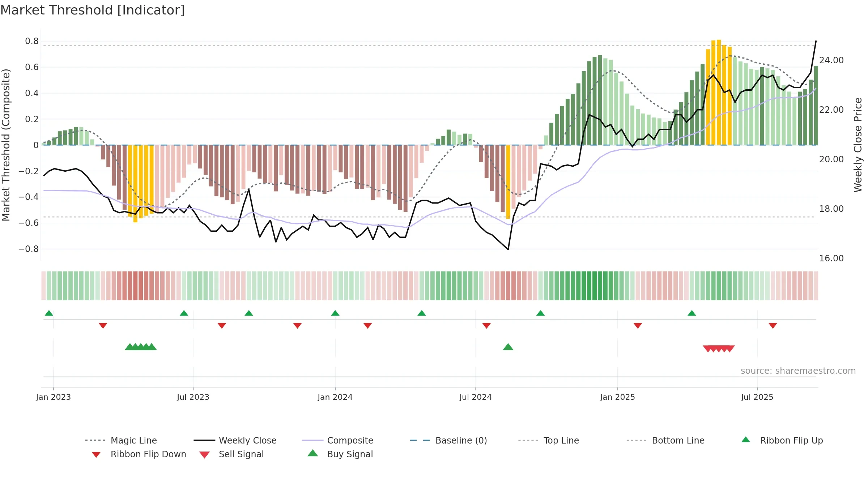The width and height of the screenshot is (868, 488).
Task: Click the Ribbon Flip Down triangle in Jan 2025
Action: coord(638,326)
